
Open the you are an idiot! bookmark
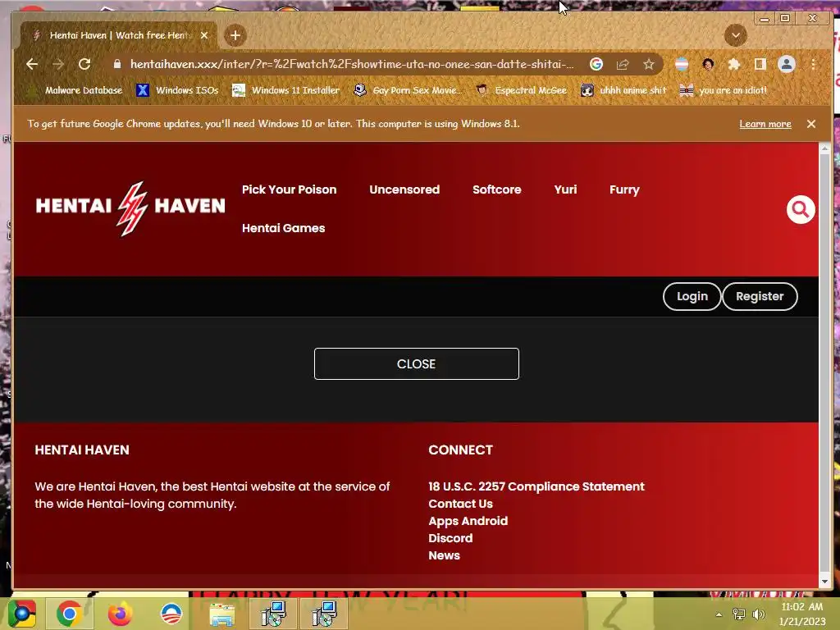pos(723,90)
